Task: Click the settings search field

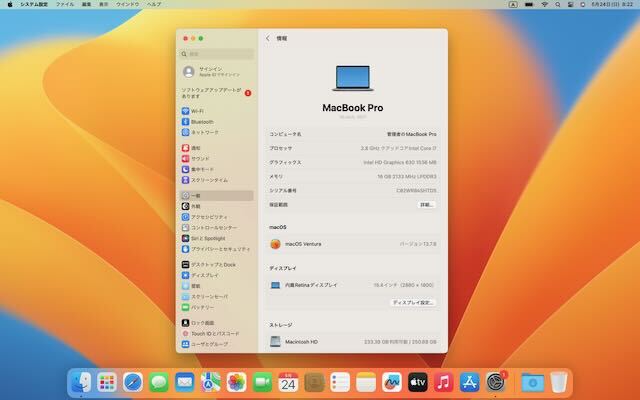Action: (x=217, y=54)
